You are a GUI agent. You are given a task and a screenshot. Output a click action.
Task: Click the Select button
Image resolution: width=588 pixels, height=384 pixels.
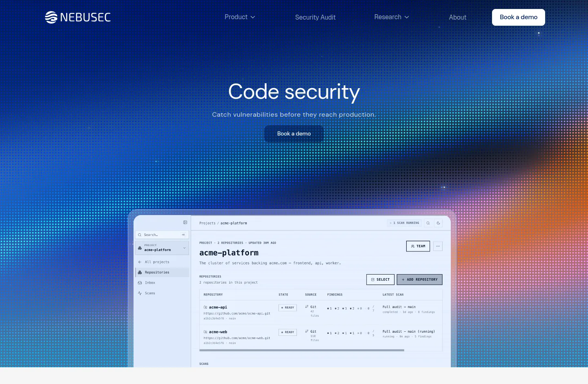pos(380,280)
